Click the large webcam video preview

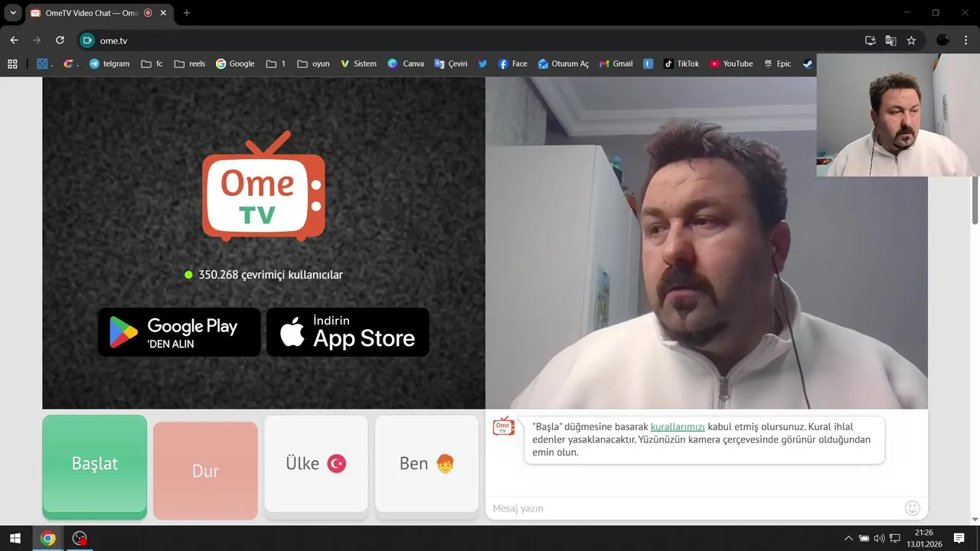point(707,243)
